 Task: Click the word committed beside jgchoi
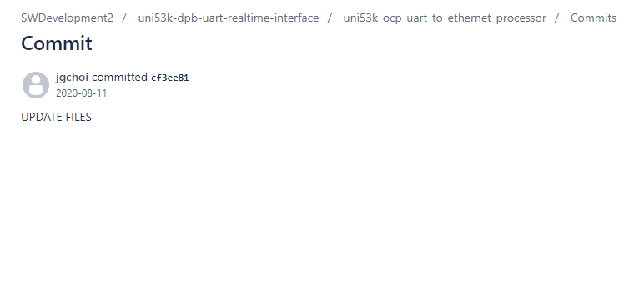click(x=119, y=78)
